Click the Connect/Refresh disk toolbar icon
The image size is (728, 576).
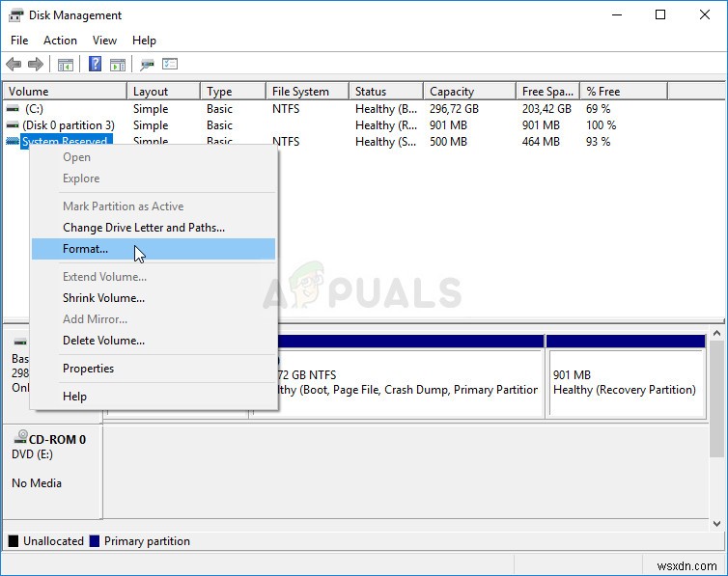147,65
